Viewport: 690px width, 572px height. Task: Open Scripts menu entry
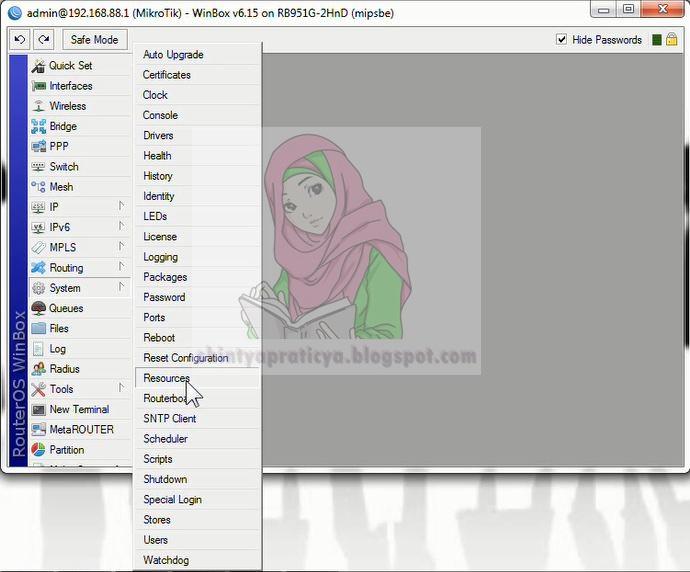click(197, 459)
